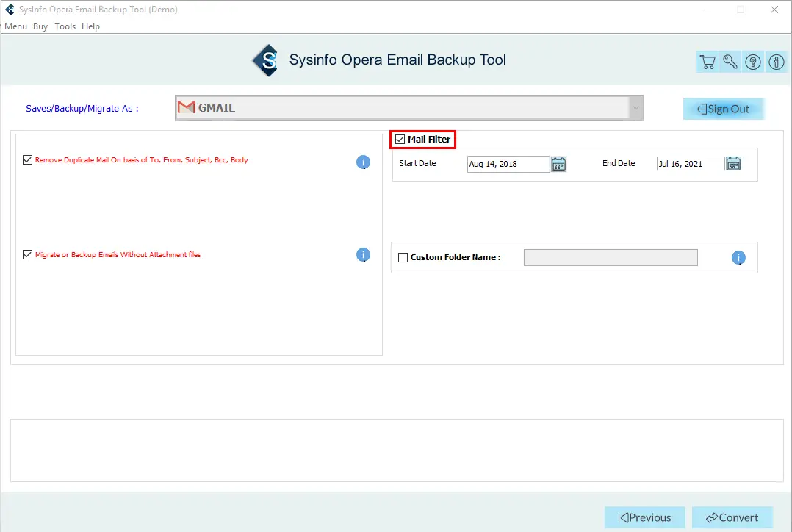Image resolution: width=792 pixels, height=532 pixels.
Task: Toggle Migrate Emails Without Attachment checkbox
Action: tap(28, 255)
